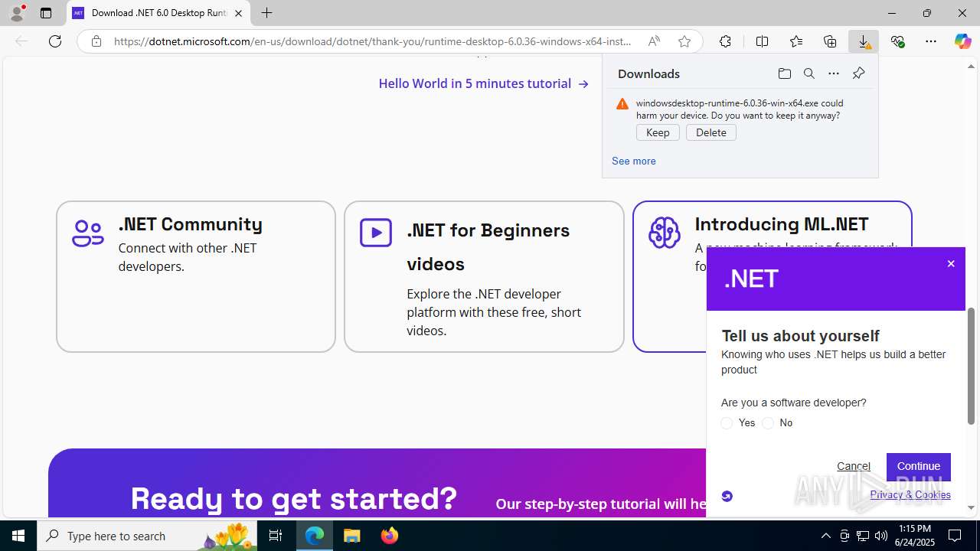Open downloads folder icon in Downloads panel
Viewport: 980px width, 551px height.
click(784, 73)
